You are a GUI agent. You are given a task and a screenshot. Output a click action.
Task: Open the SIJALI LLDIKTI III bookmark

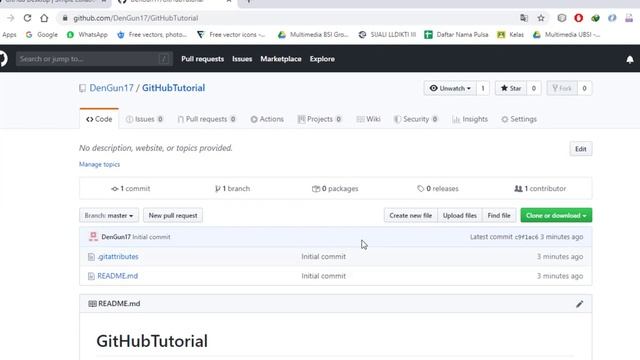tap(387, 35)
